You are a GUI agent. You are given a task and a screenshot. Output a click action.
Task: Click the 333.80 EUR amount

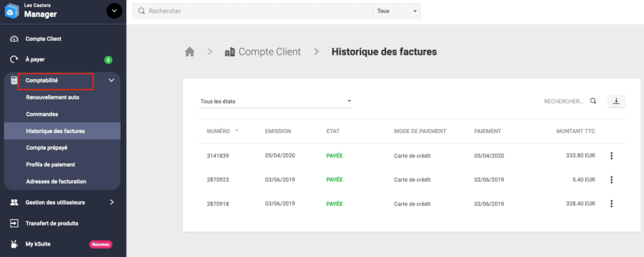click(580, 156)
